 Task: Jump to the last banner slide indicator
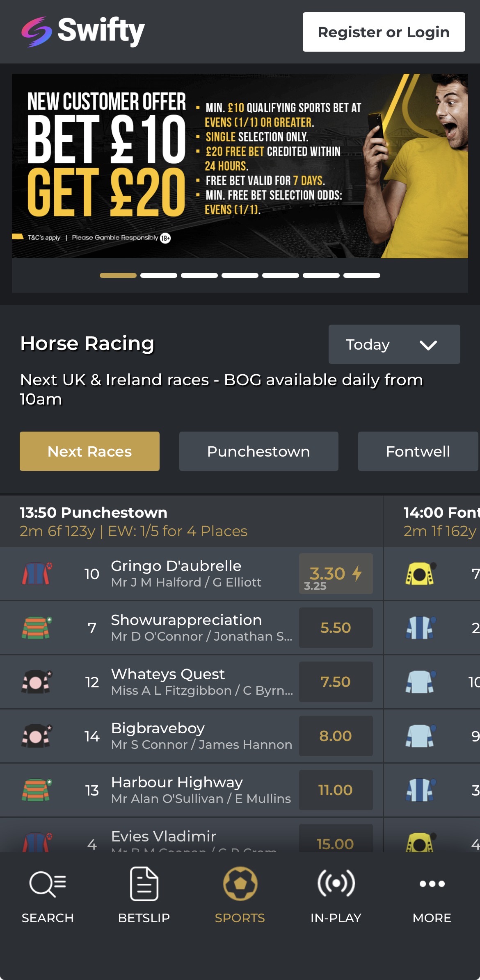pos(361,275)
